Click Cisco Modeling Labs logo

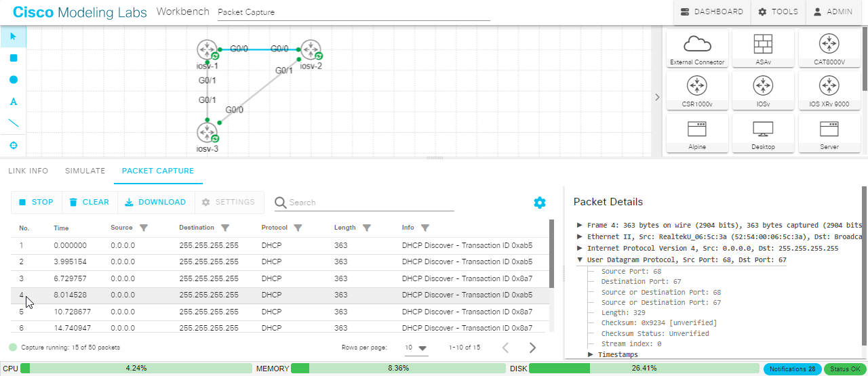[80, 12]
